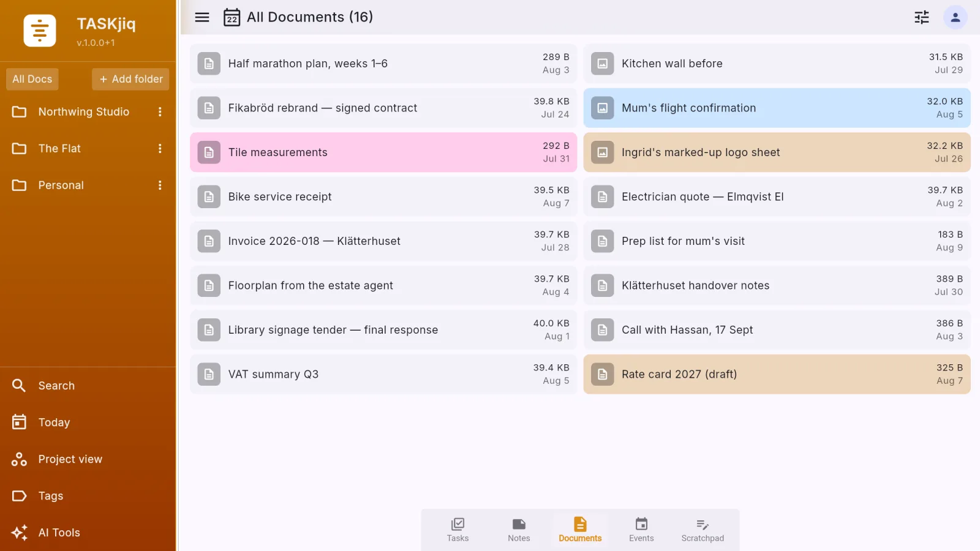Click the document icon of Rate card 2027
This screenshot has height=551, width=980.
[x=603, y=374]
